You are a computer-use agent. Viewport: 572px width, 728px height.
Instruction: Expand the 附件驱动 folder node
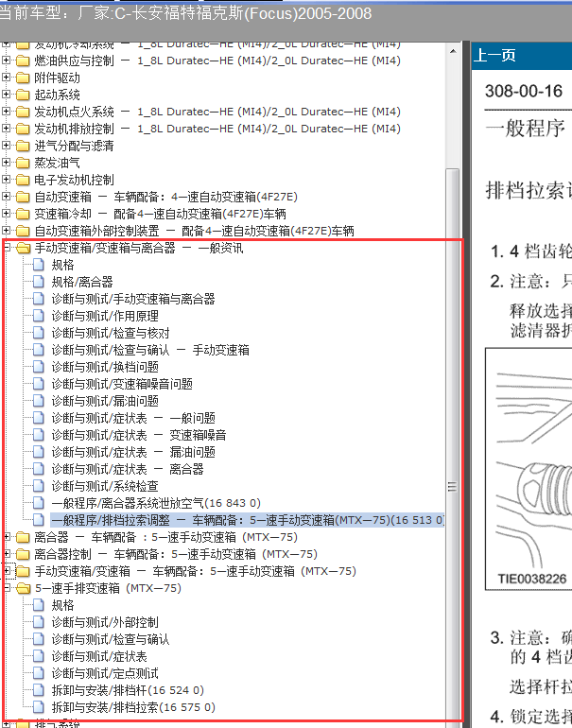click(x=6, y=78)
